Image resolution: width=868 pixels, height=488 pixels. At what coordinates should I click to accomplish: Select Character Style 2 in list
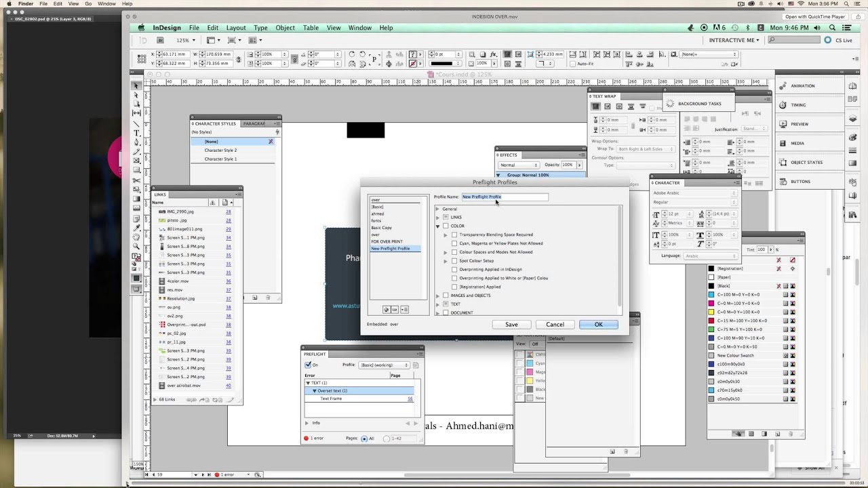[233, 150]
